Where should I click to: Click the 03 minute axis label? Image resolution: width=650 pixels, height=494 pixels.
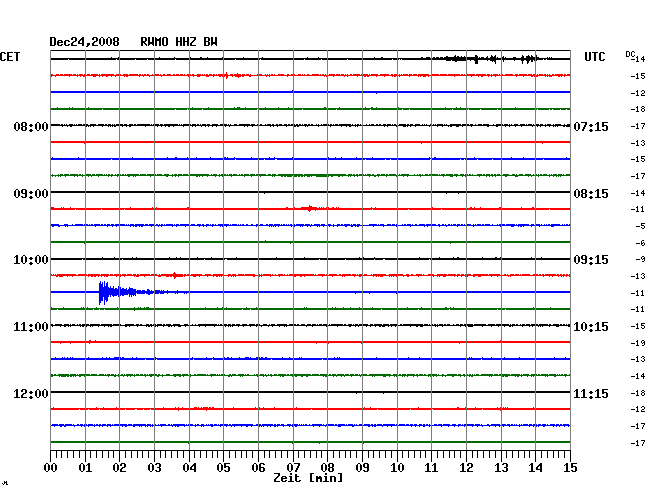pyautogui.click(x=154, y=467)
